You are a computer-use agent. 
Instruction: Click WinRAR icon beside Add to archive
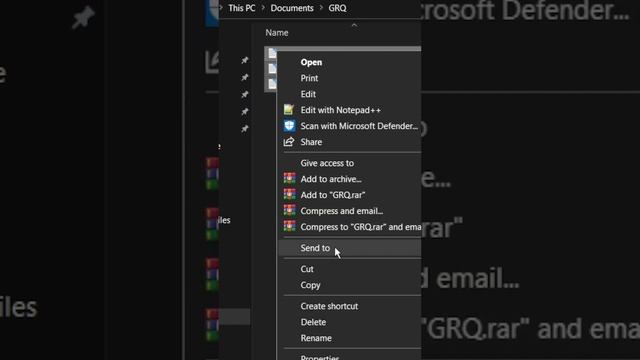(x=289, y=179)
